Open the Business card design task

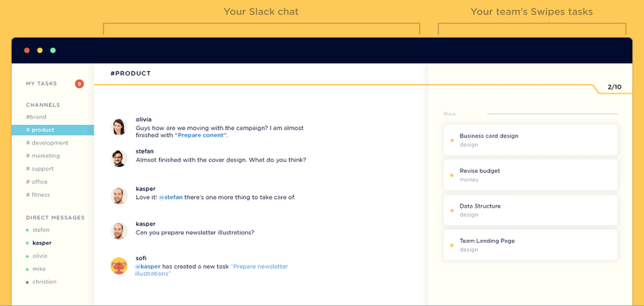coord(531,140)
